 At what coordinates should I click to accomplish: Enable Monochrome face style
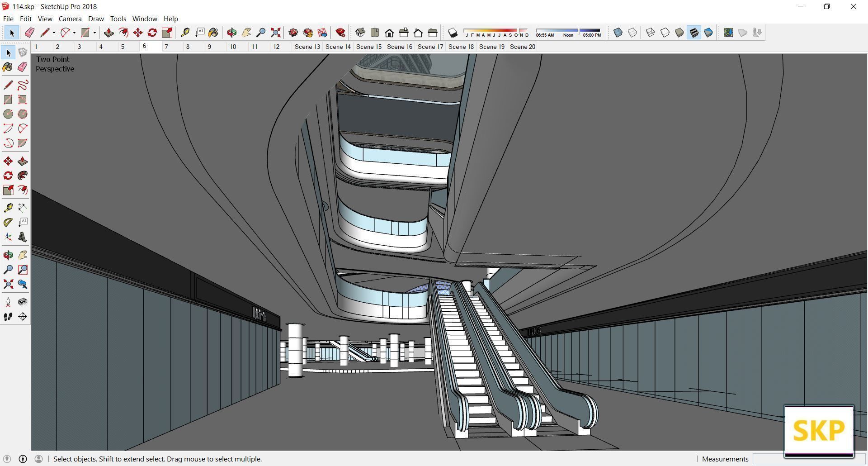pyautogui.click(x=708, y=33)
